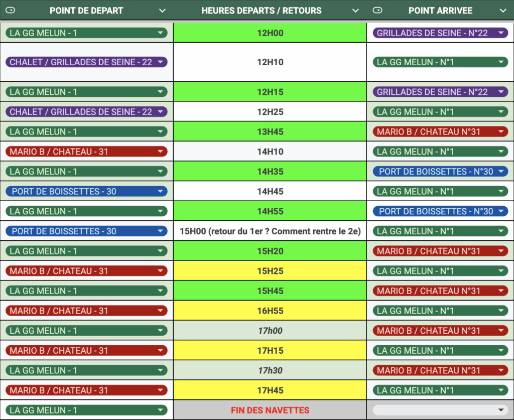The image size is (514, 420).
Task: Open the arrival chip in the 14H45 row
Action: tap(440, 191)
